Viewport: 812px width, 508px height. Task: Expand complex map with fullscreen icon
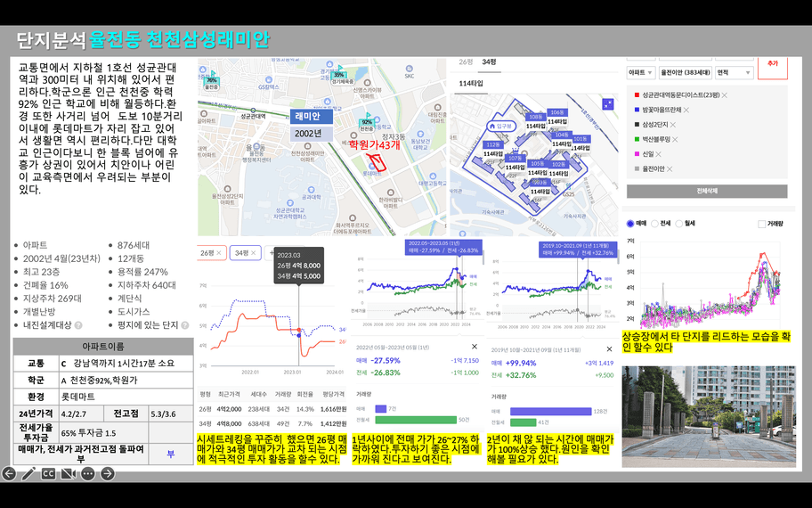point(608,104)
